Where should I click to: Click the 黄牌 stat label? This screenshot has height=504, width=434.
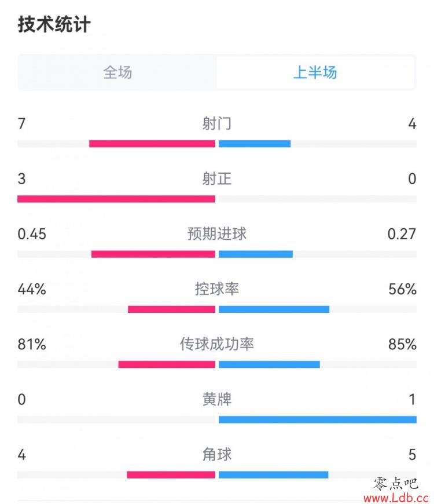[x=216, y=399]
